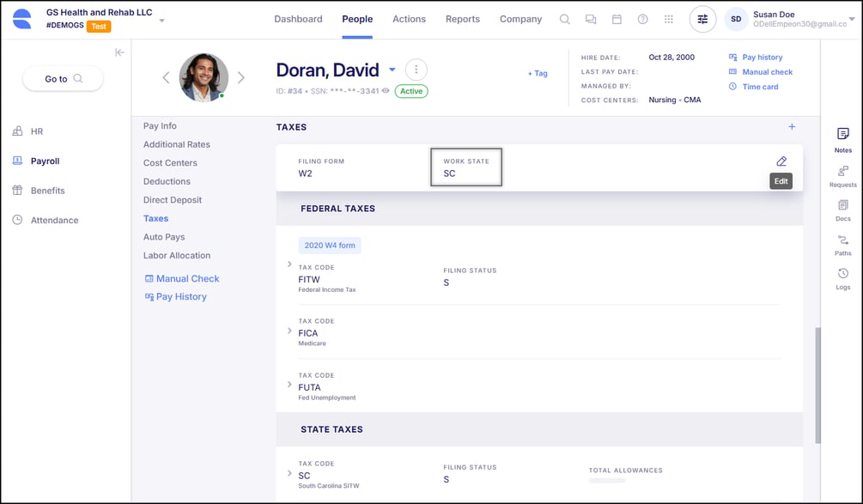This screenshot has height=504, width=863.
Task: Open the Docs panel icon
Action: (x=842, y=206)
